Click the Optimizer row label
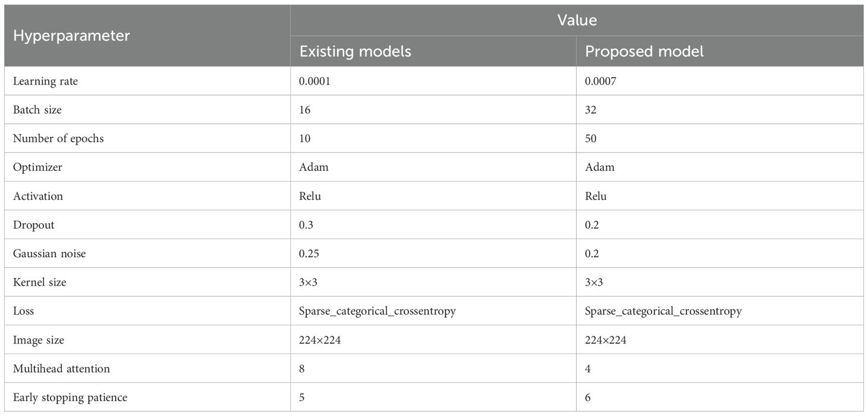The image size is (868, 416). tap(37, 167)
